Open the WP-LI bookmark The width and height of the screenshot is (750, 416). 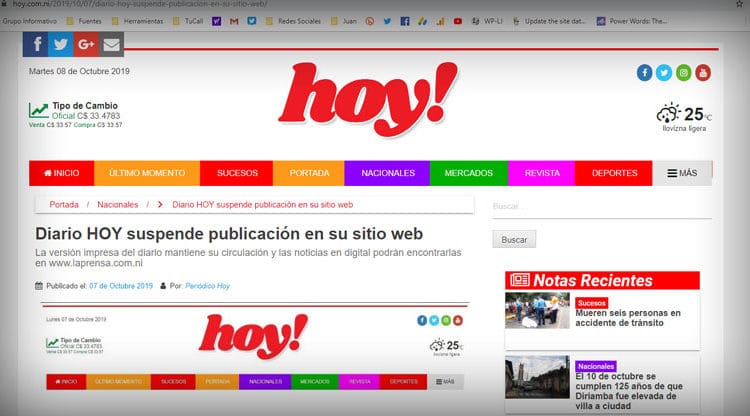coord(487,21)
